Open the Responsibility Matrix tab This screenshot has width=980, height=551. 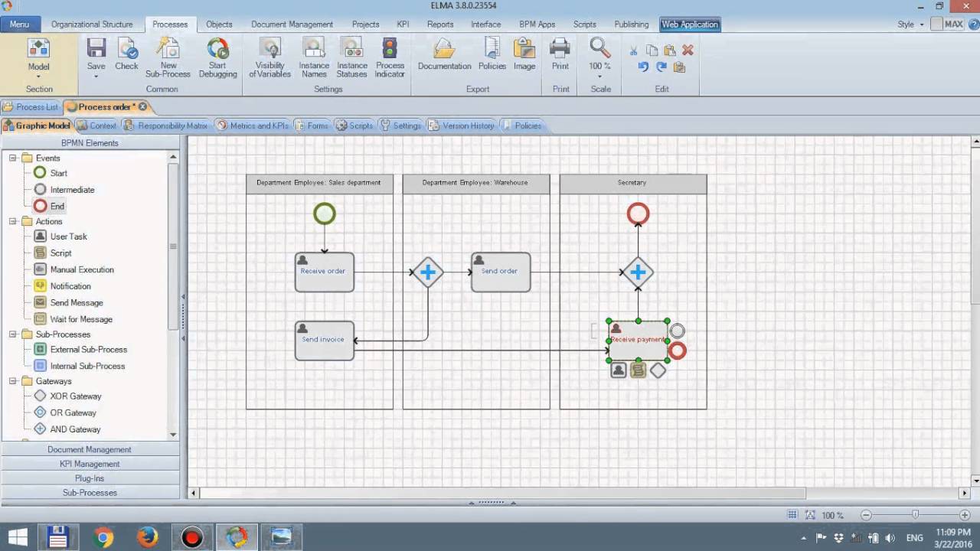click(165, 126)
